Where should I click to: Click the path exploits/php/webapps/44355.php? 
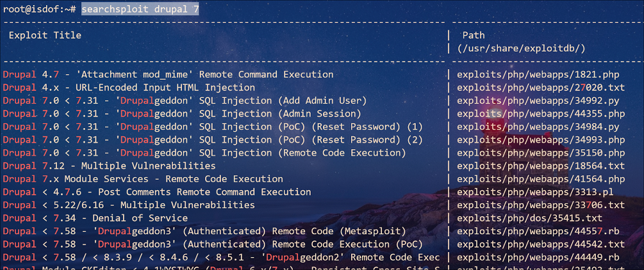point(541,114)
